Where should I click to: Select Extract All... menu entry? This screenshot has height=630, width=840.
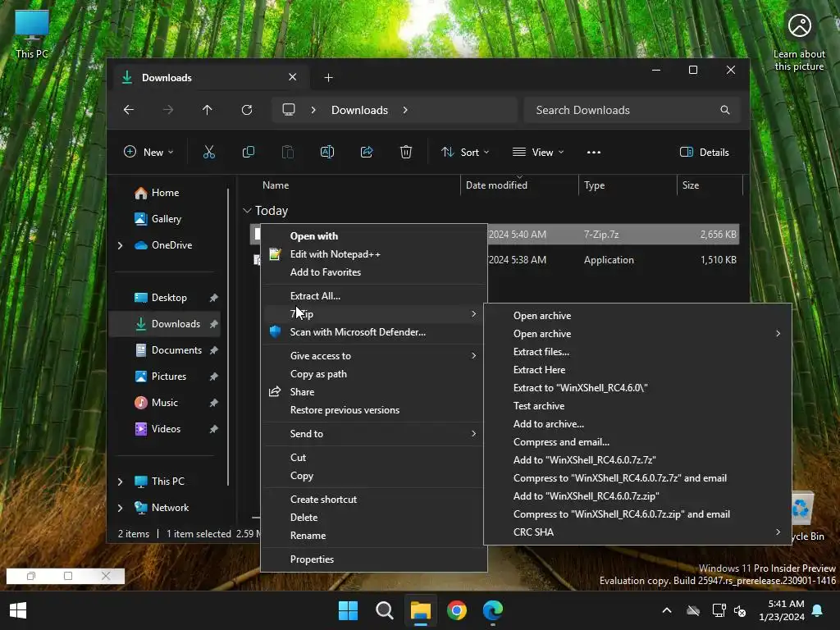[374, 295]
